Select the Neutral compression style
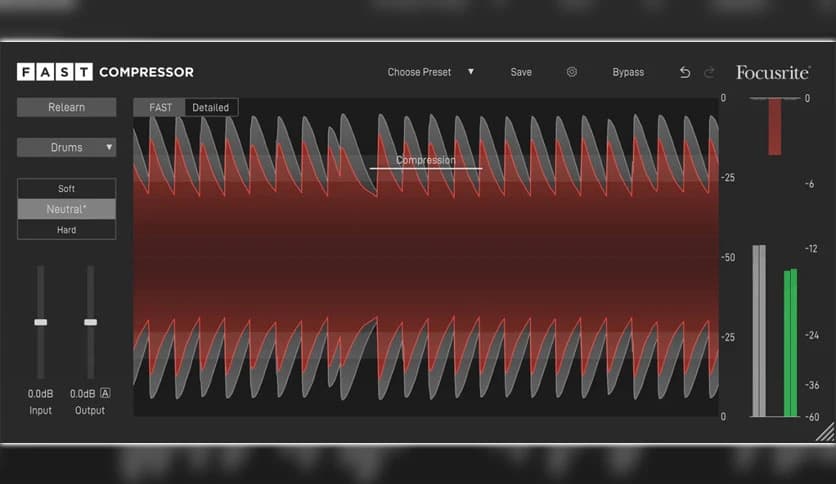836x484 pixels. pos(67,209)
